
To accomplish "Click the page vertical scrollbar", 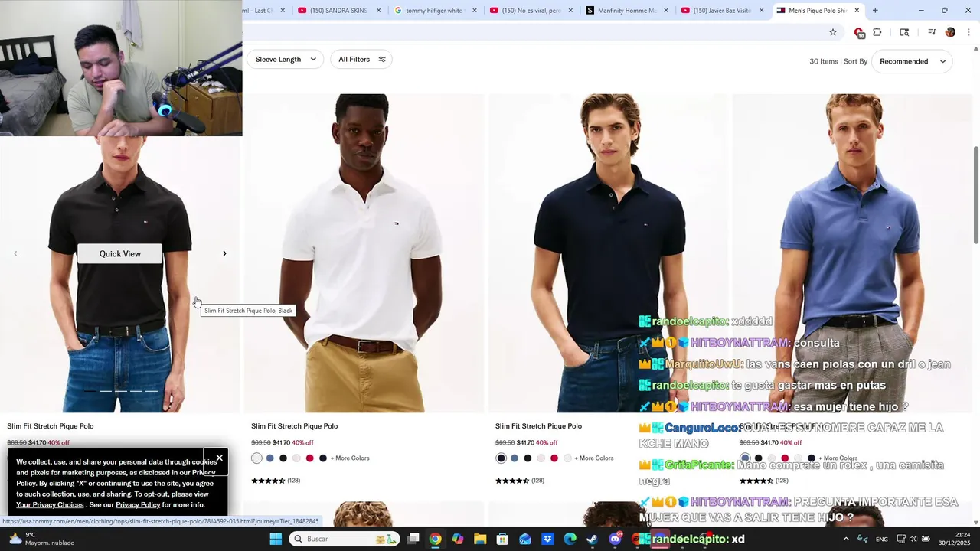I will tap(976, 195).
